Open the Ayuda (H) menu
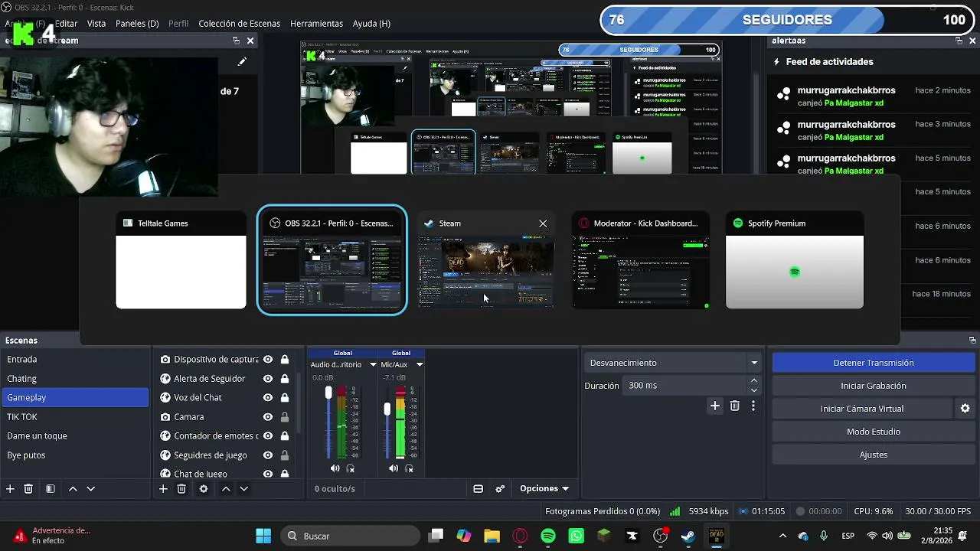The image size is (980, 551). (x=371, y=24)
